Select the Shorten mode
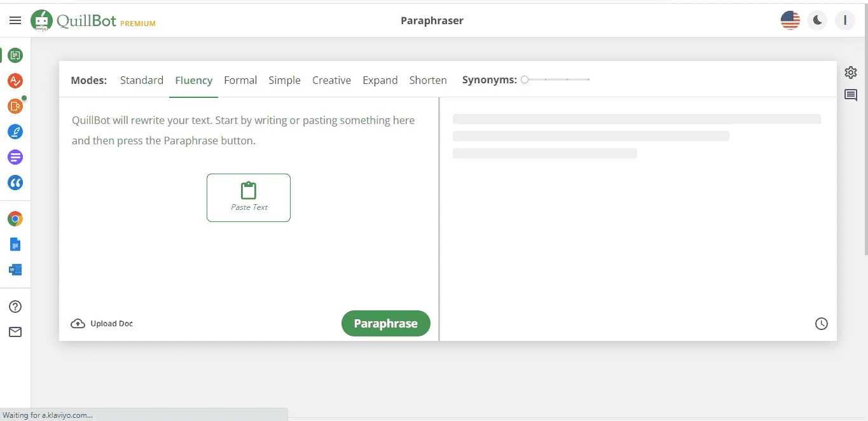Image resolution: width=868 pixels, height=421 pixels. click(x=428, y=80)
